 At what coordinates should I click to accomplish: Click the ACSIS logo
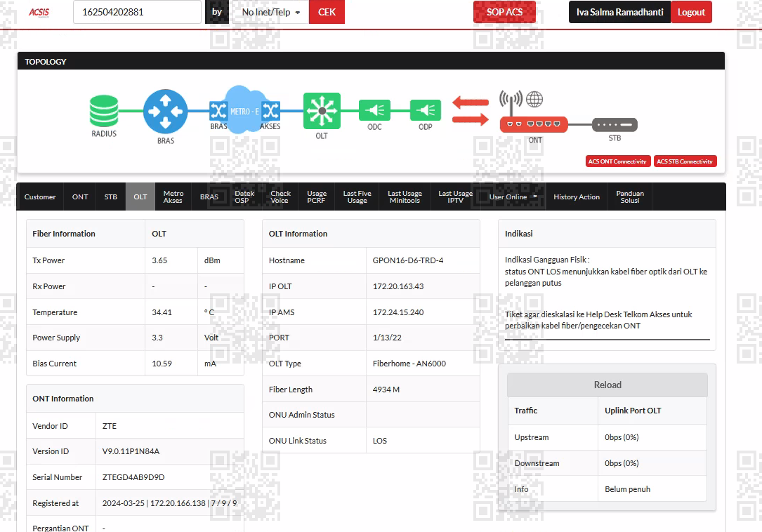[x=39, y=12]
